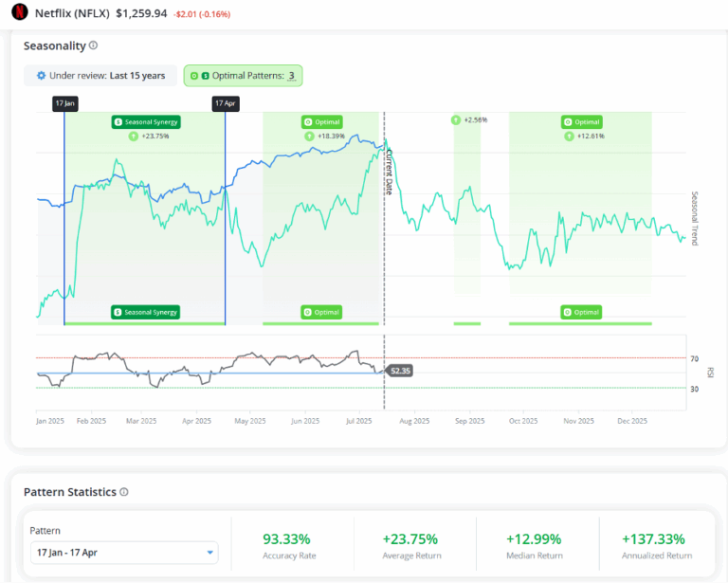
Task: Click the 93.33% Accuracy Rate value
Action: (x=286, y=538)
